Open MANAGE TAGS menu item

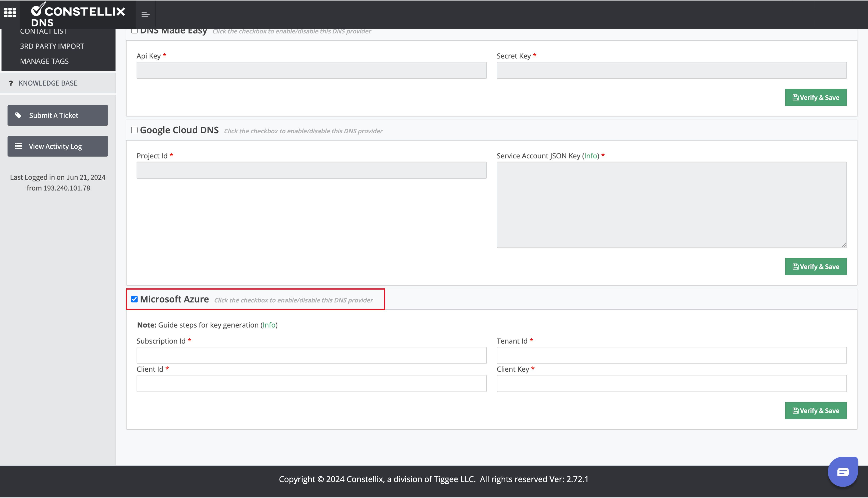[x=44, y=61]
